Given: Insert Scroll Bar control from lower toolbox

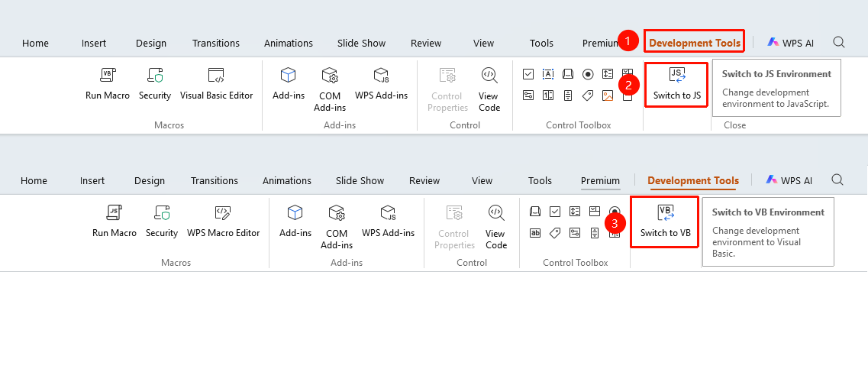Looking at the screenshot, I should click(595, 233).
